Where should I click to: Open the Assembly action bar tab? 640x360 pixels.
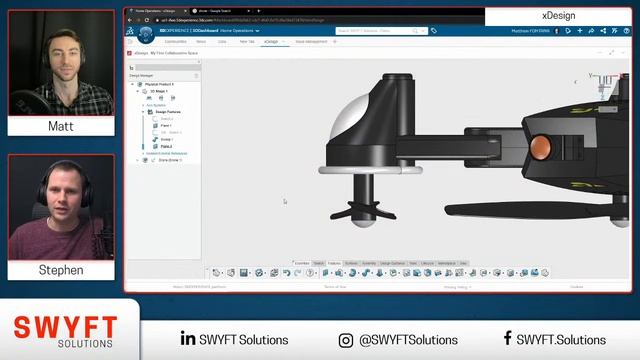pyautogui.click(x=369, y=263)
